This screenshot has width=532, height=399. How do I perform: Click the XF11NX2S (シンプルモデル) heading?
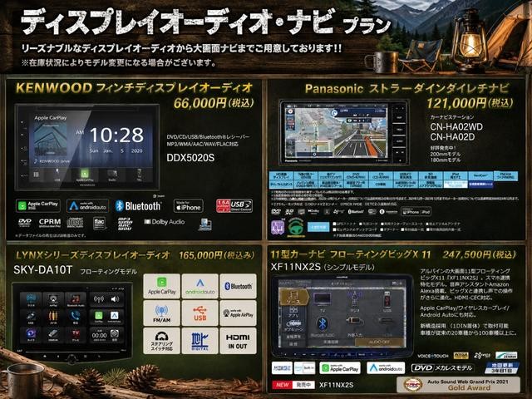[323, 267]
